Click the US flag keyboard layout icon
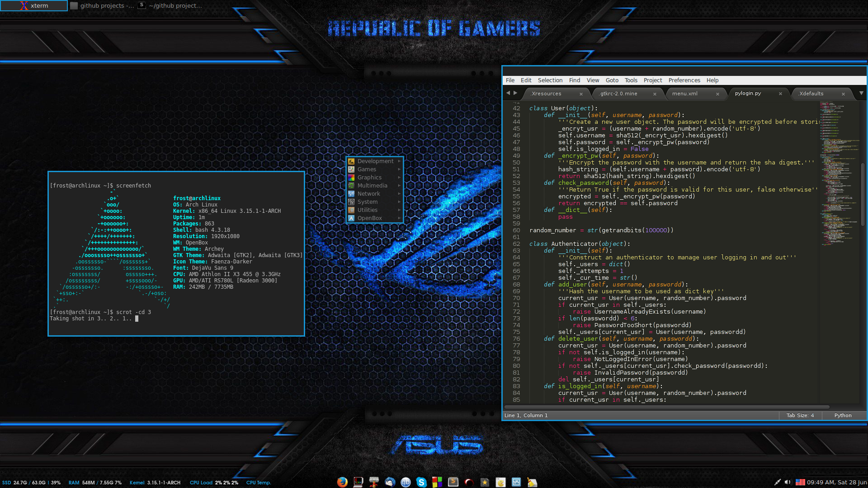 [800, 482]
